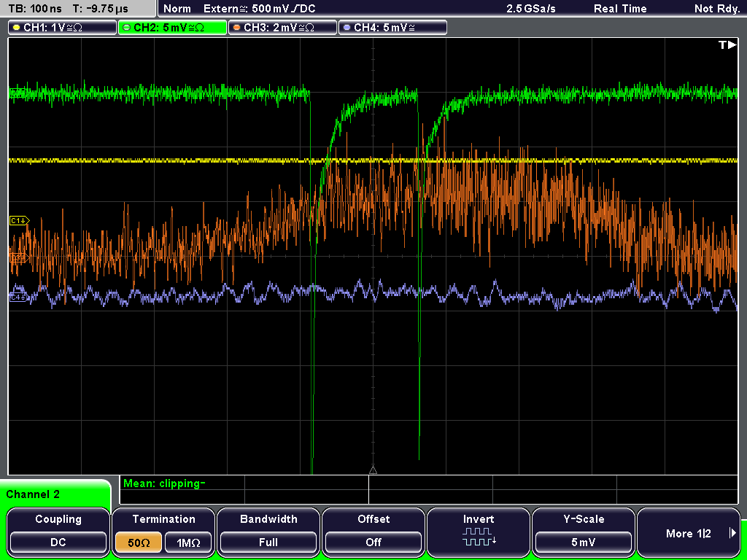Click the TB: 100 ns timebase readout
The image size is (747, 560).
pyautogui.click(x=35, y=9)
